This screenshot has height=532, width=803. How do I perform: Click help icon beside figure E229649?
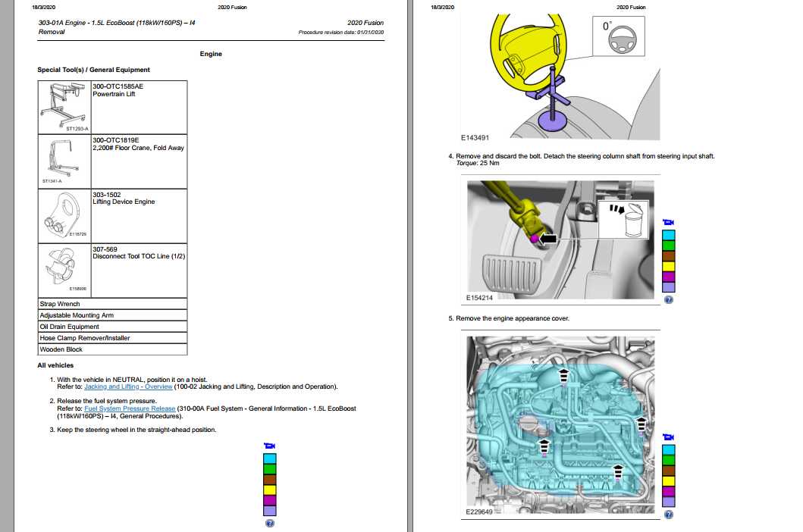point(668,515)
